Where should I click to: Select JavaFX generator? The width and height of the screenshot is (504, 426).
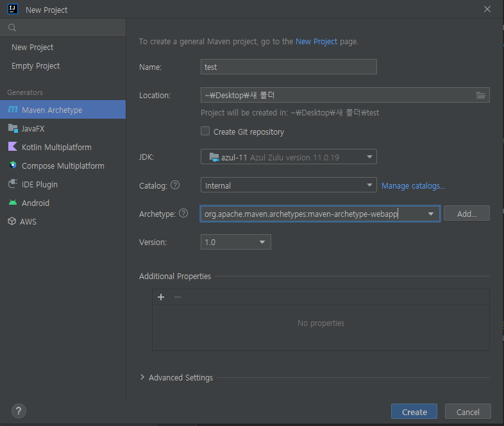(63, 128)
